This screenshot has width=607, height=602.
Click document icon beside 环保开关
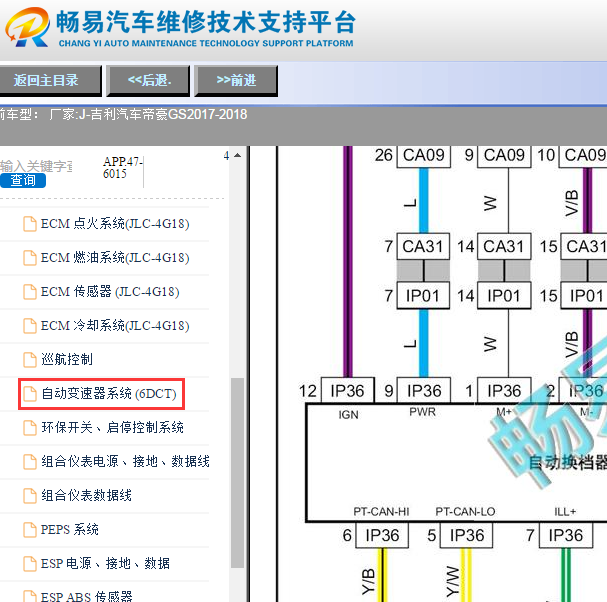tap(30, 428)
